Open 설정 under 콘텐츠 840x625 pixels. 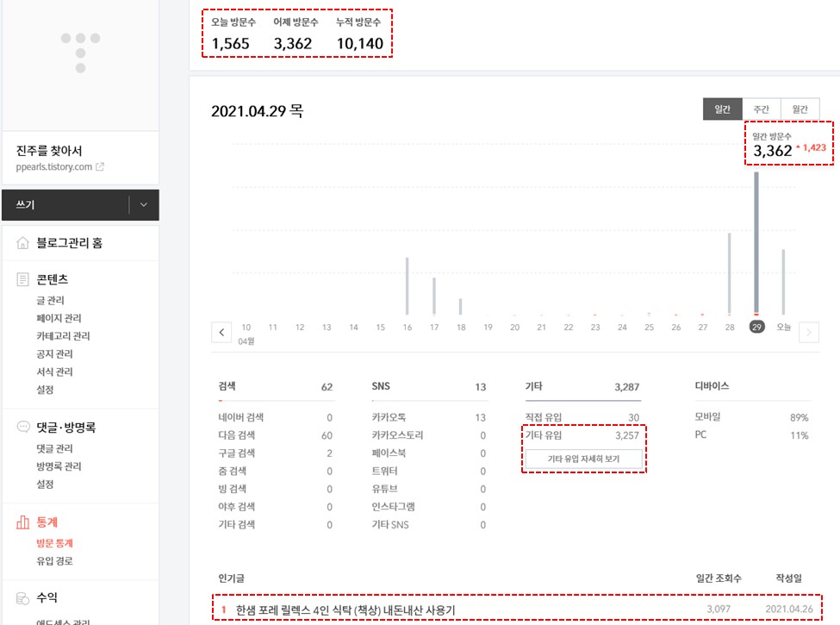(45, 389)
